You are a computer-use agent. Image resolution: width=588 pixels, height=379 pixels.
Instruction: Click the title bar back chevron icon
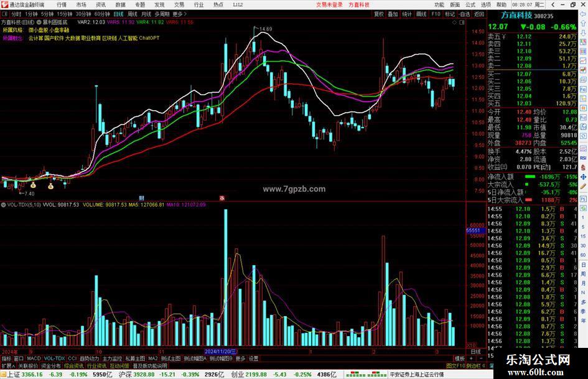(553, 4)
